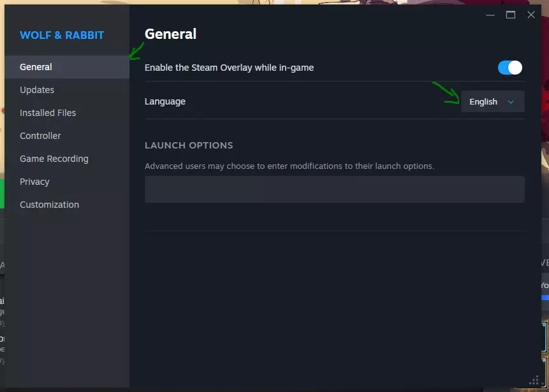Minimize the properties window

(490, 15)
